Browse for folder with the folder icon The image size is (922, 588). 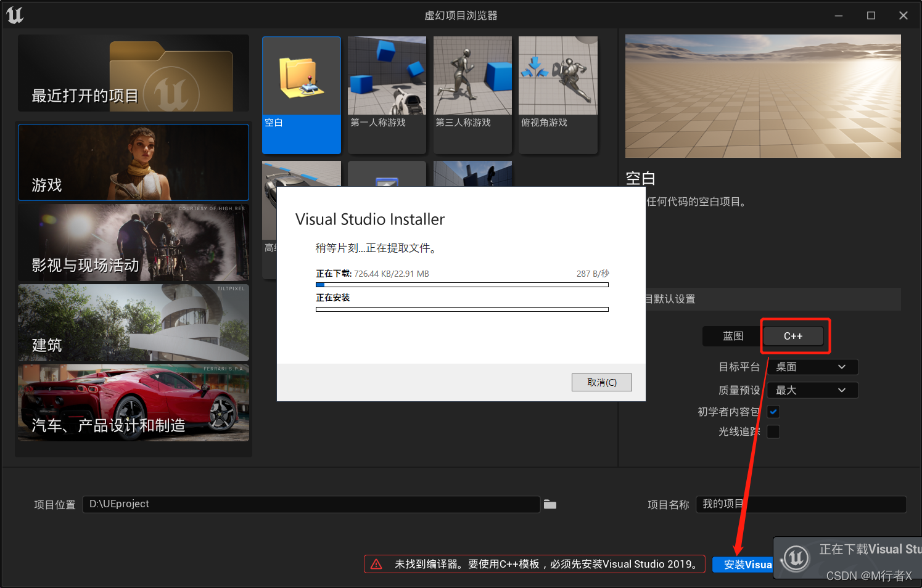[x=550, y=505]
